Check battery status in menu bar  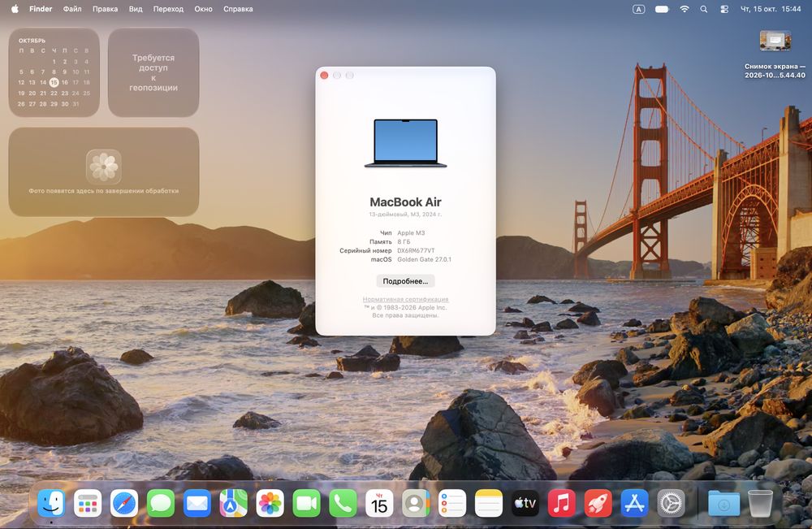click(x=662, y=9)
